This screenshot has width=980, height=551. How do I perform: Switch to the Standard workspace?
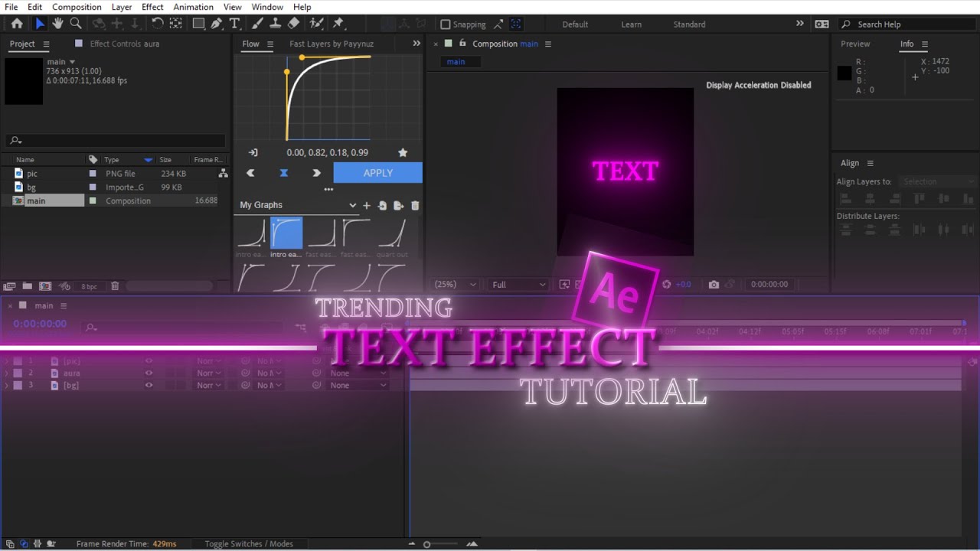click(689, 24)
